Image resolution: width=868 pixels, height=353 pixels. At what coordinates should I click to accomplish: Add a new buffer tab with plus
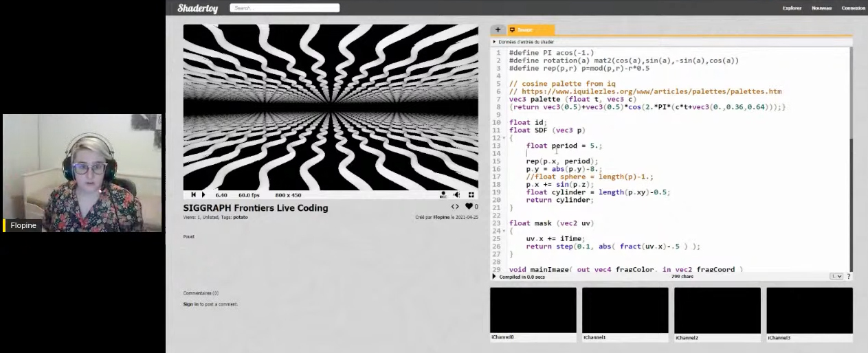pyautogui.click(x=498, y=30)
